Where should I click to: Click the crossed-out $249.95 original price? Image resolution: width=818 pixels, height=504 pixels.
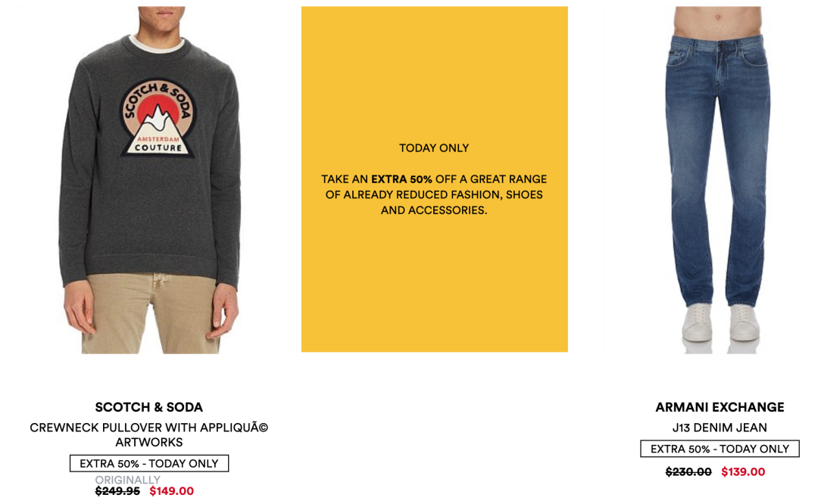(x=117, y=491)
